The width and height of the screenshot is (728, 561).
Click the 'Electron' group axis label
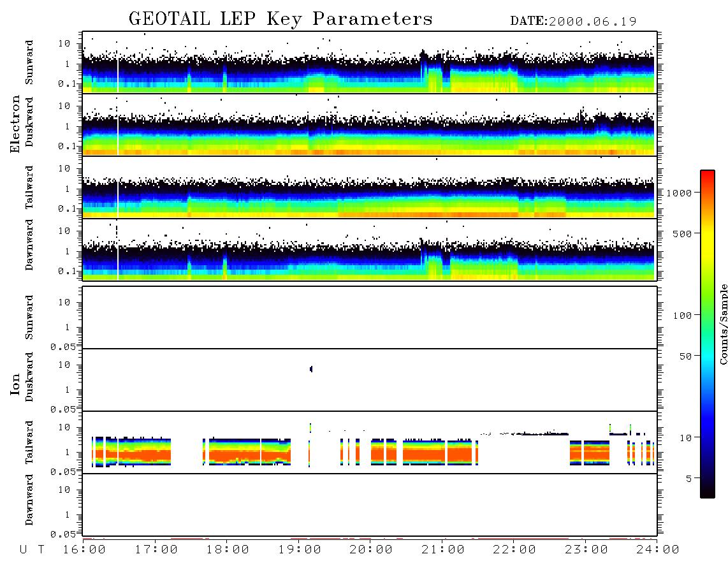tap(15, 124)
